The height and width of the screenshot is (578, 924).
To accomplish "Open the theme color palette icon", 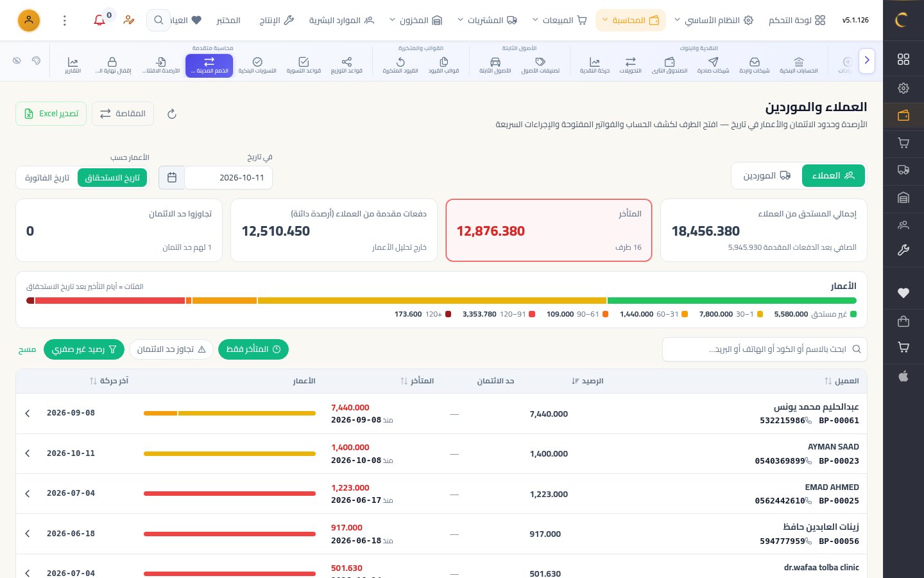I will [x=36, y=61].
